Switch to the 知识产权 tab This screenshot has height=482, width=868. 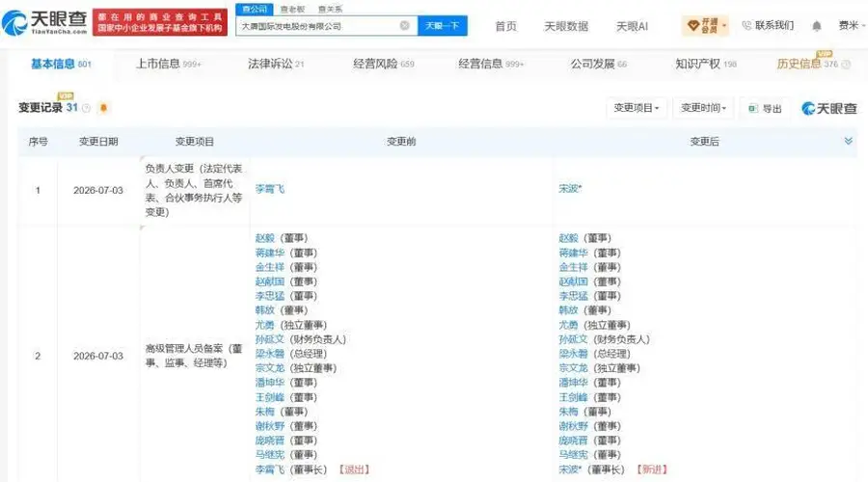pos(706,65)
